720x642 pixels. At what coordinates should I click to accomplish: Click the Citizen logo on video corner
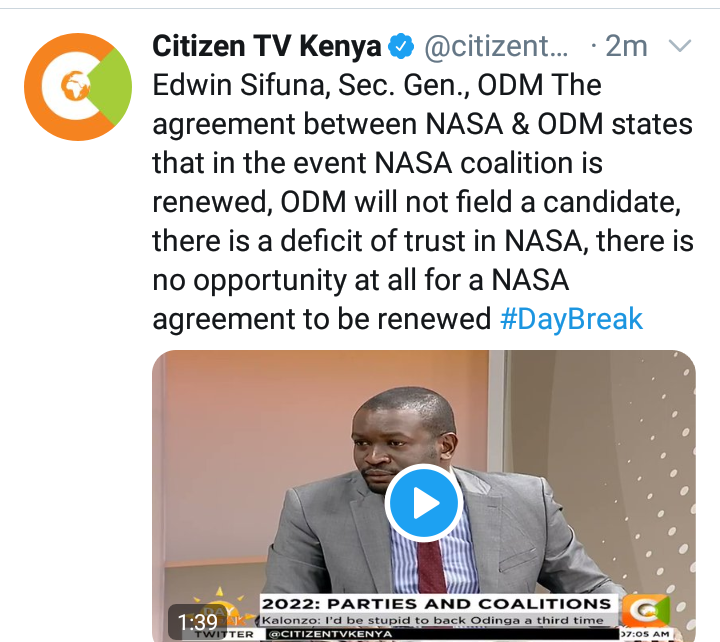pyautogui.click(x=646, y=611)
